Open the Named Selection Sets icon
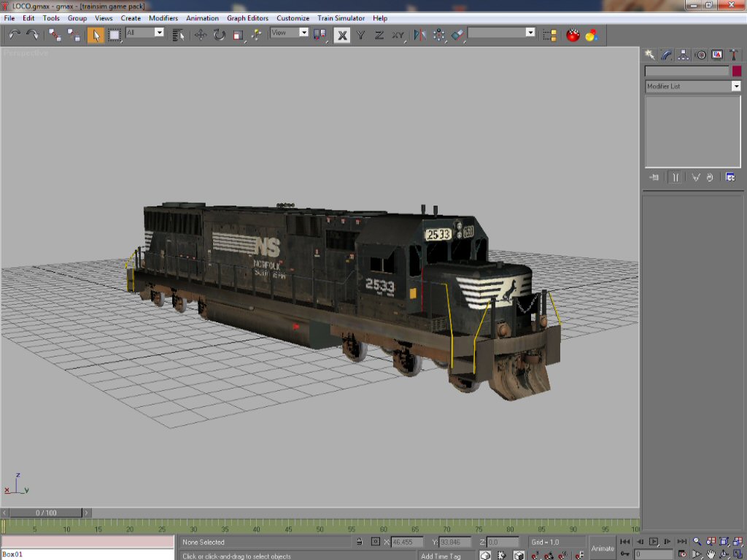The height and width of the screenshot is (560, 747). click(x=550, y=35)
